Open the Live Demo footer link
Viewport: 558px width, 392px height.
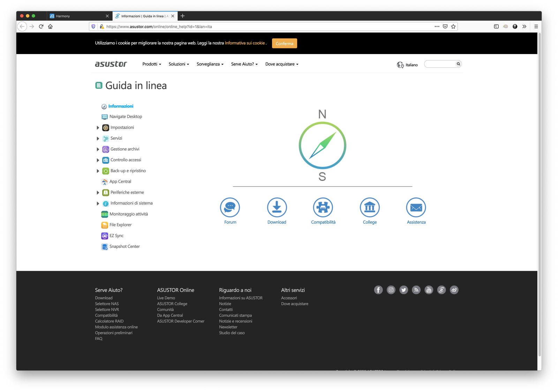click(x=166, y=298)
